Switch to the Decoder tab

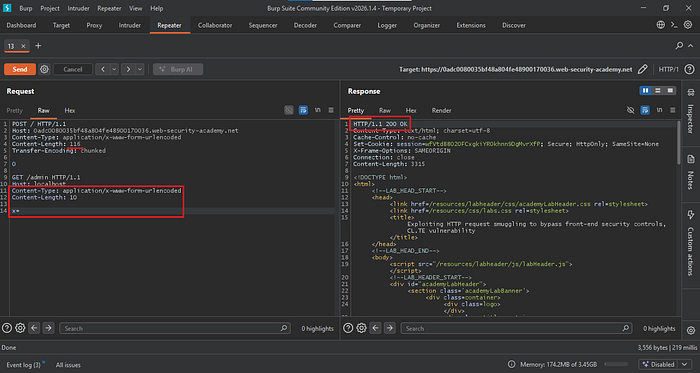(305, 25)
